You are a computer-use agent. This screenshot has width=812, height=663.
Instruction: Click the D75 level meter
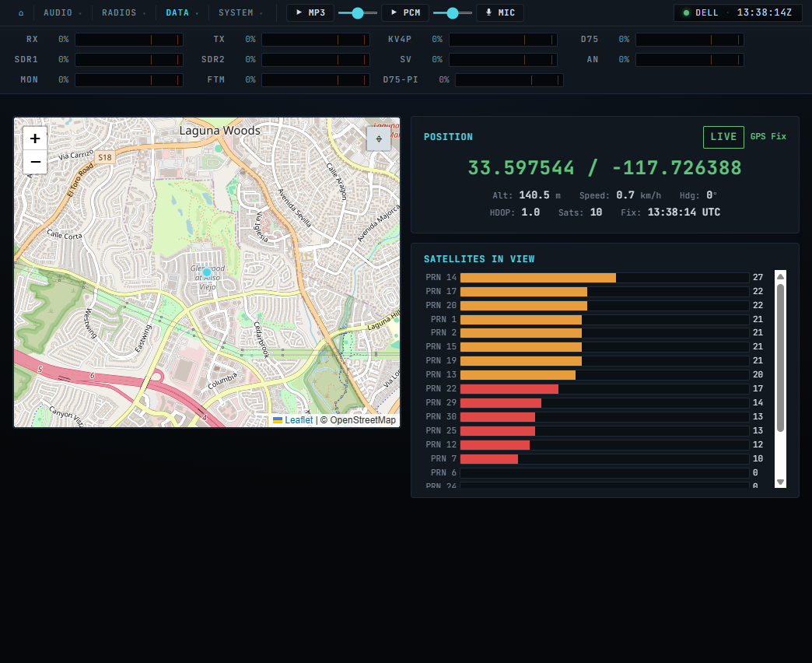tap(690, 40)
